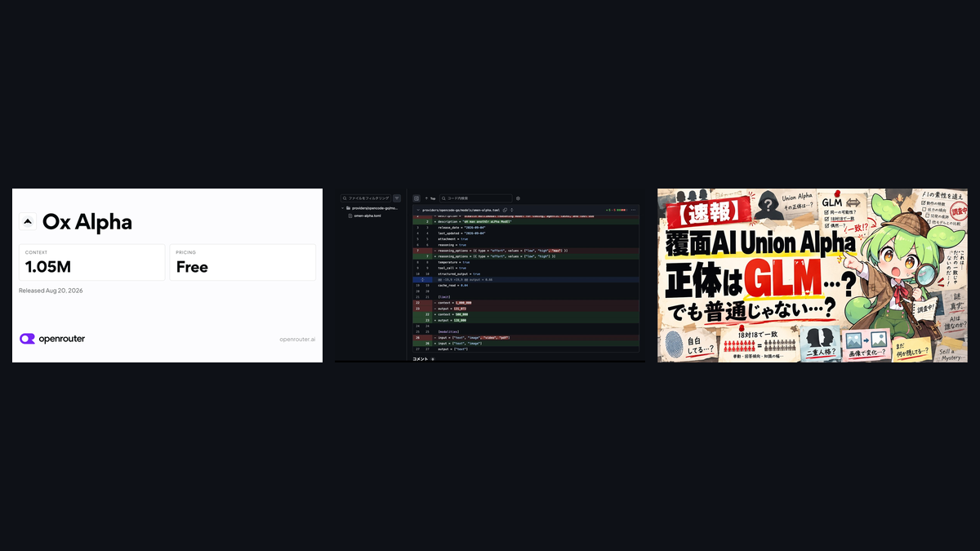
Task: Click the removed 'context = 1_000_000' line
Action: [x=525, y=303]
